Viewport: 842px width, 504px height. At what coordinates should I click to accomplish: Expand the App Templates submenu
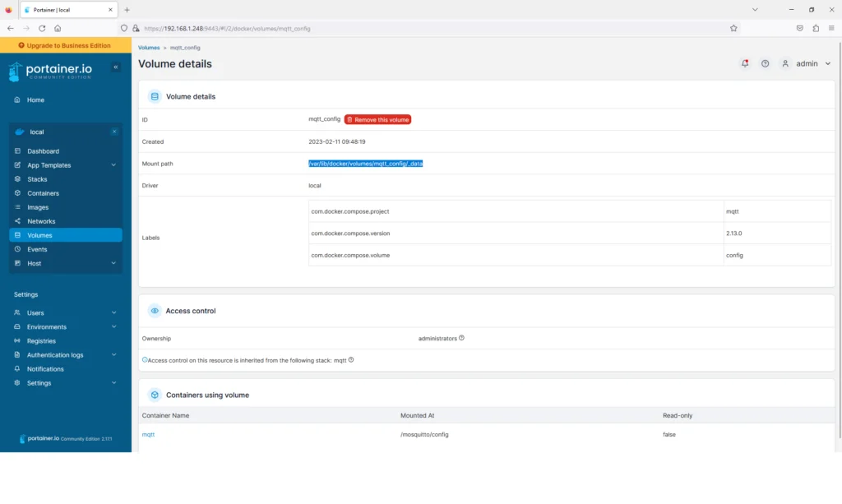tap(113, 165)
